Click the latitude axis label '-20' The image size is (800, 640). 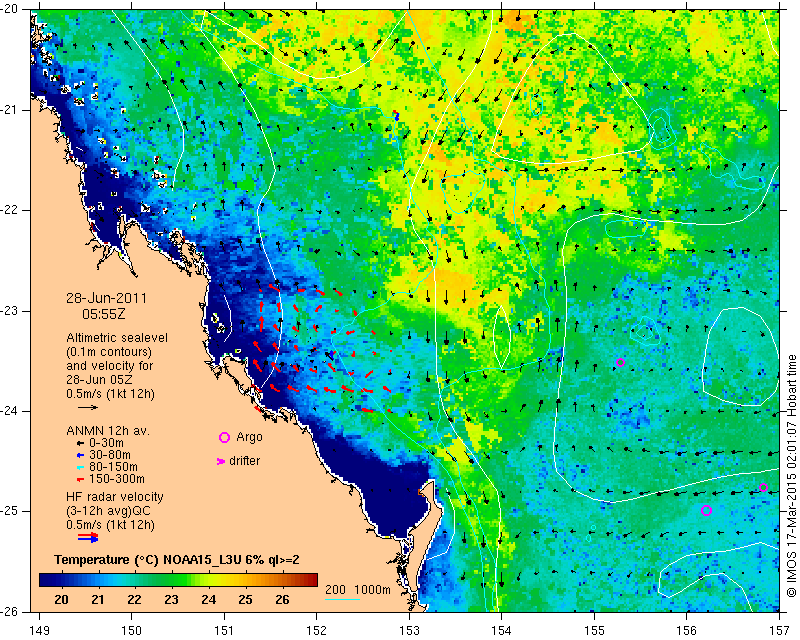[x=10, y=10]
